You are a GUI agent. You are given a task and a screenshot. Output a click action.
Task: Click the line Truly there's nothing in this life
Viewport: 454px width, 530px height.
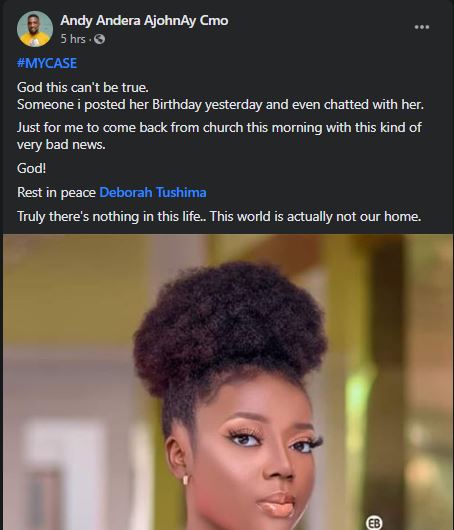click(112, 216)
